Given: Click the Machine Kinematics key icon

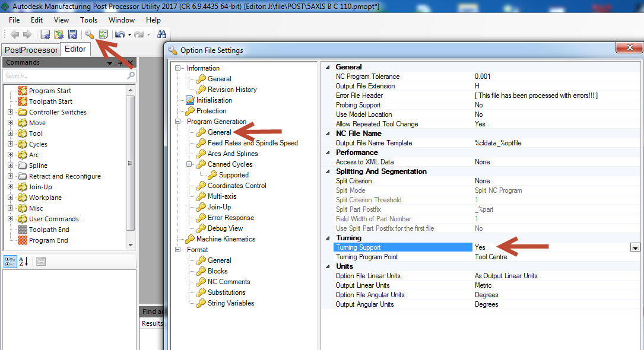Looking at the screenshot, I should pos(190,239).
